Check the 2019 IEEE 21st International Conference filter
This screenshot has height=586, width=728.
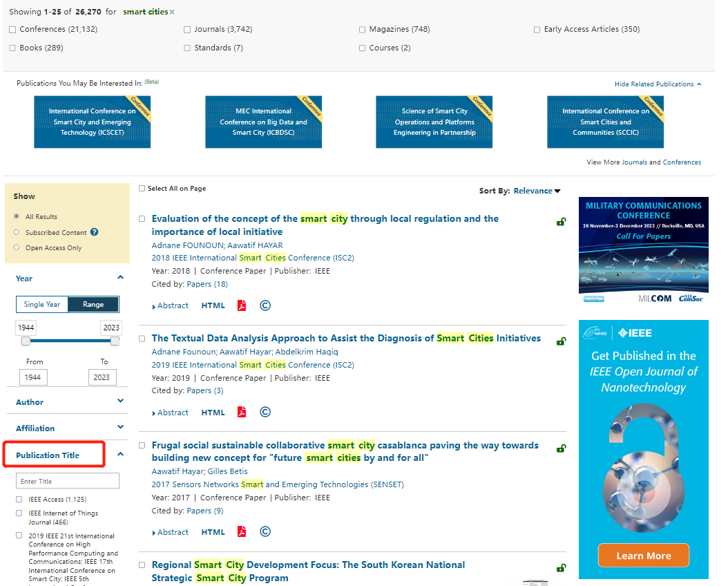point(19,536)
